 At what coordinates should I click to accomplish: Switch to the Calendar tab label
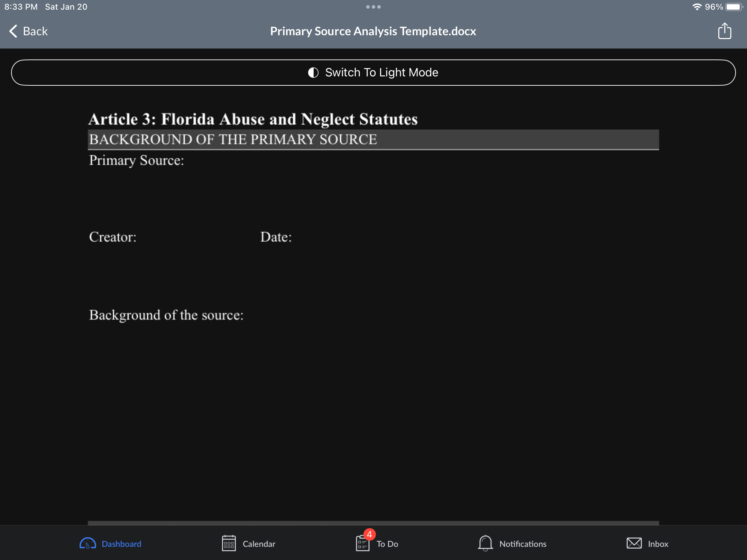[259, 544]
